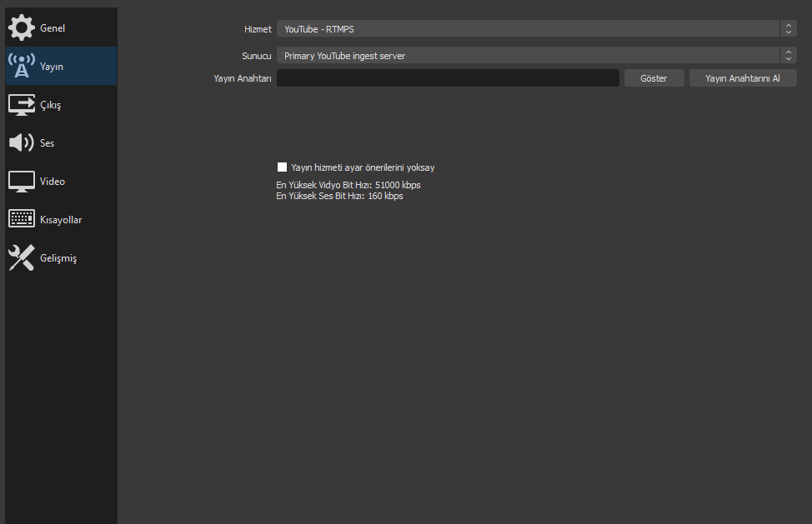The image size is (812, 524).
Task: Toggle Yayın hizmeti ayar önerilerini yoksay checkbox
Action: 283,167
